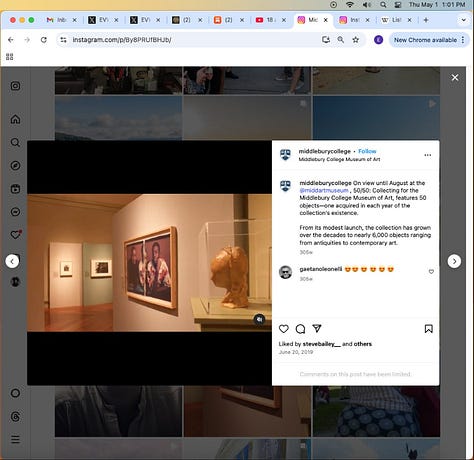
Task: Follow middleburycollege
Action: [x=367, y=151]
